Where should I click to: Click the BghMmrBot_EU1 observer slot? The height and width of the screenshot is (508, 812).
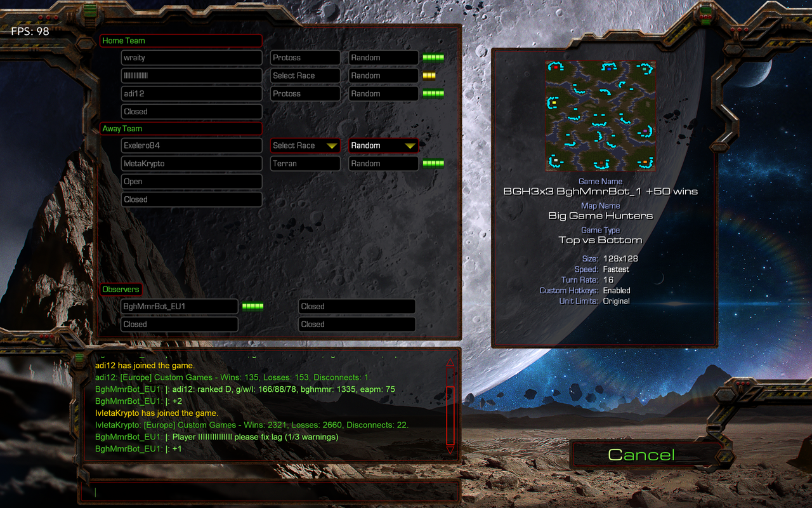(x=180, y=307)
